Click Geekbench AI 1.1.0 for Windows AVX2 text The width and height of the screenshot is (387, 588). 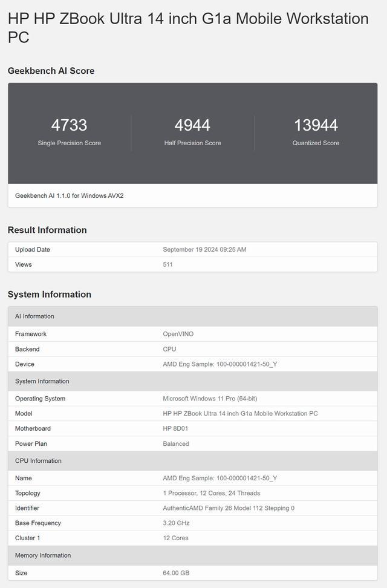[70, 196]
